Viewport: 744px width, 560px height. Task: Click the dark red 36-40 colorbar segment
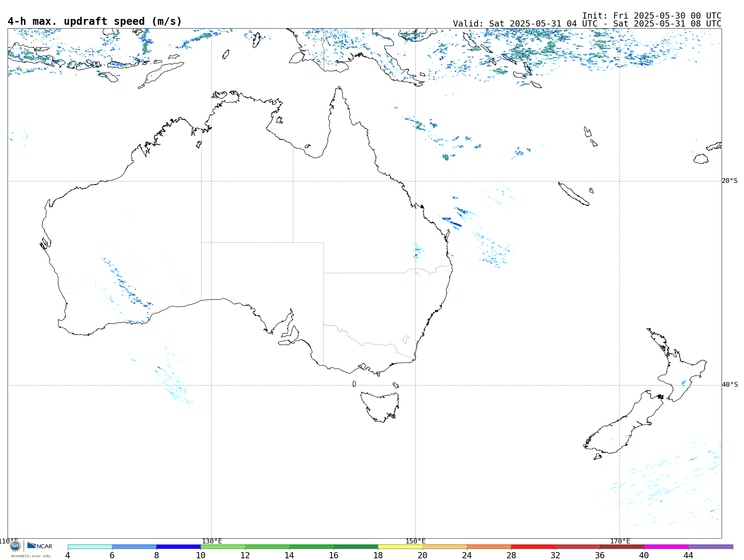pos(622,547)
